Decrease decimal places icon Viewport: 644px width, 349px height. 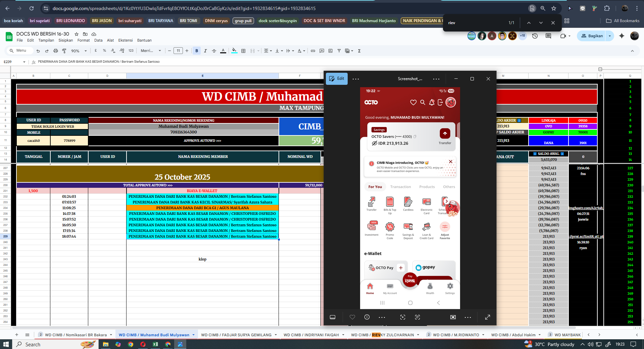113,51
